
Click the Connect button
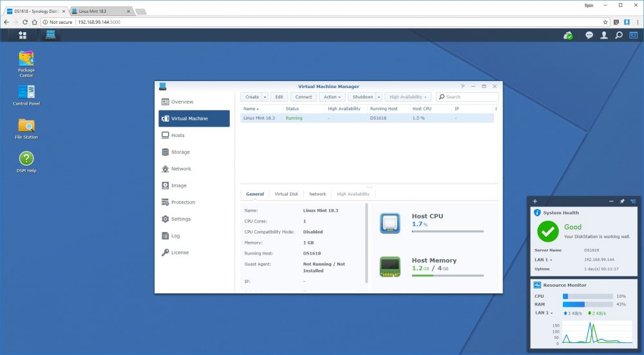click(x=303, y=97)
